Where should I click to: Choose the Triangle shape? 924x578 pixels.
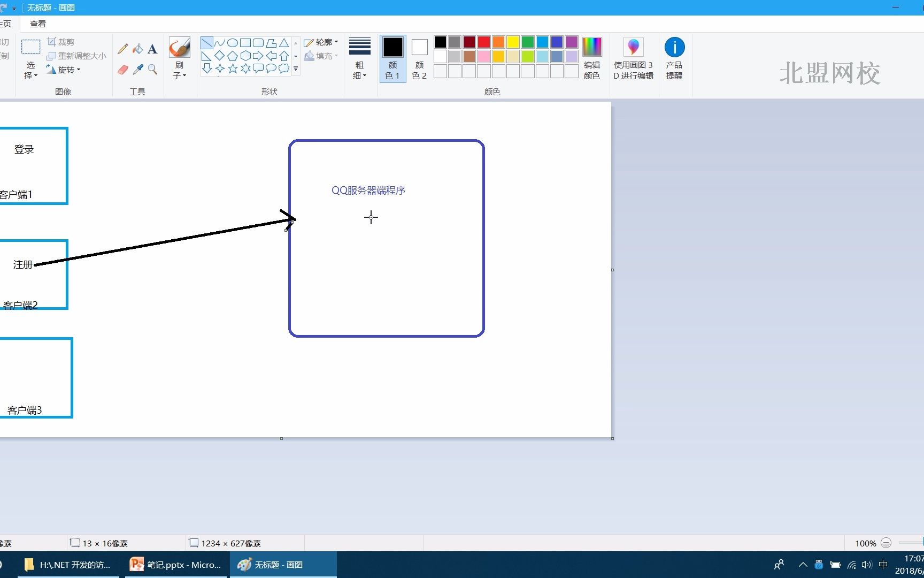(284, 43)
